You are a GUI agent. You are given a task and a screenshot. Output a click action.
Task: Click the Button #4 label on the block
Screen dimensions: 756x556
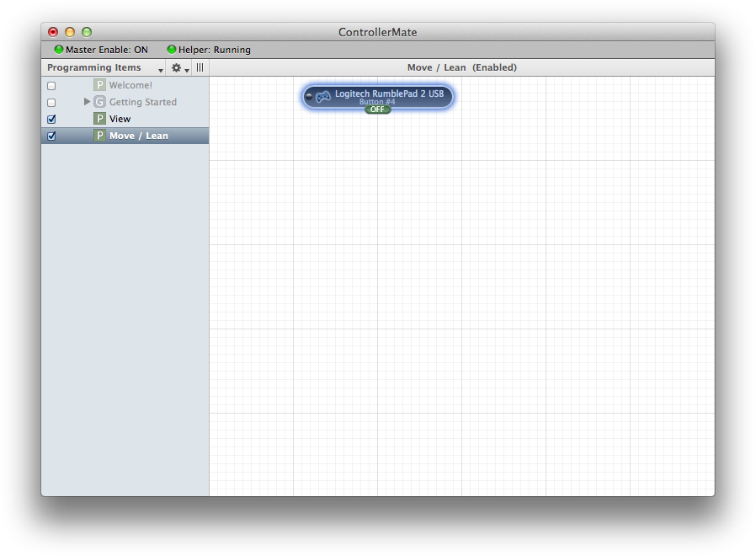pos(377,102)
